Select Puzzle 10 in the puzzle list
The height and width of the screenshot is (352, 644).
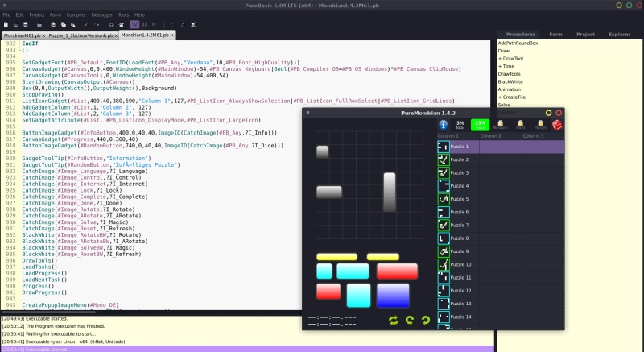pyautogui.click(x=500, y=264)
